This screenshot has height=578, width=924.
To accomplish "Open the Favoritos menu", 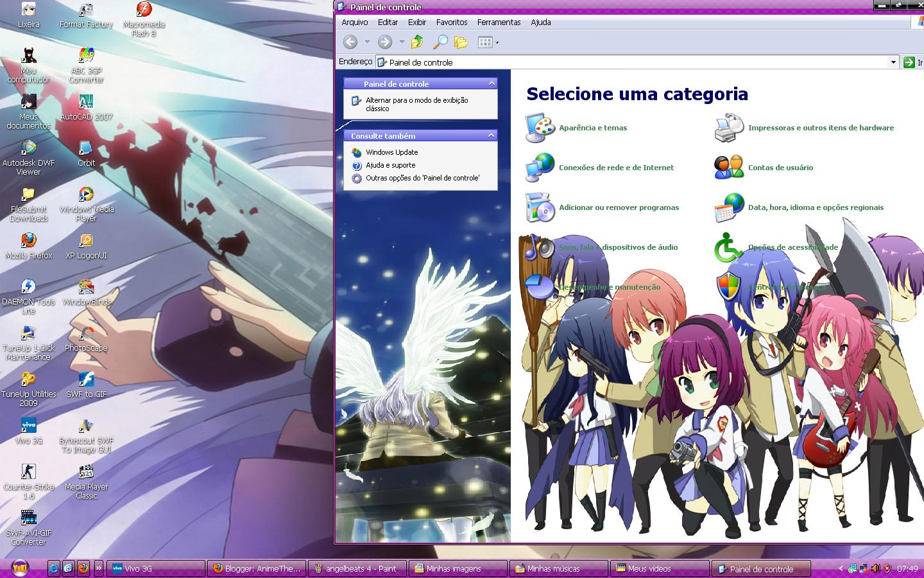I will tap(452, 22).
